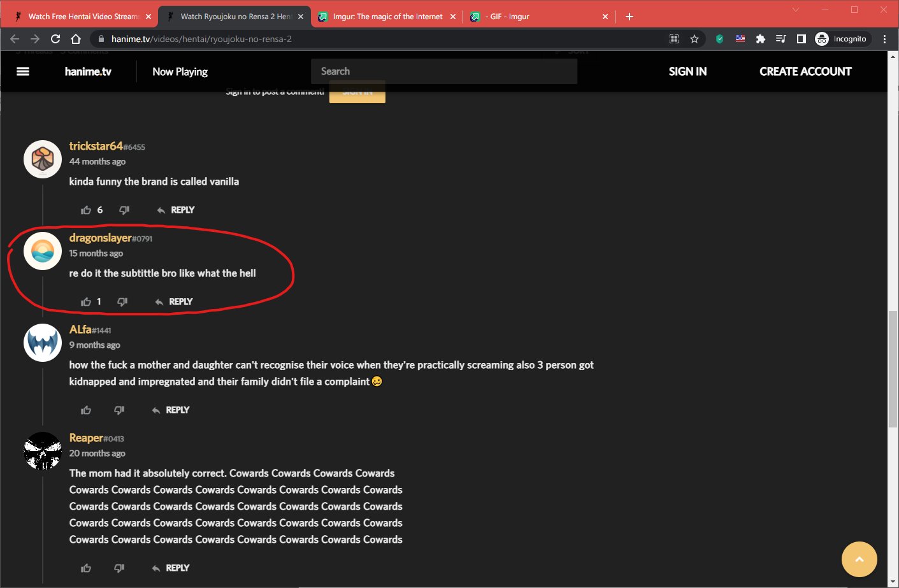Click trickstar64's avatar image
Screen dimensions: 899x588
tap(43, 159)
